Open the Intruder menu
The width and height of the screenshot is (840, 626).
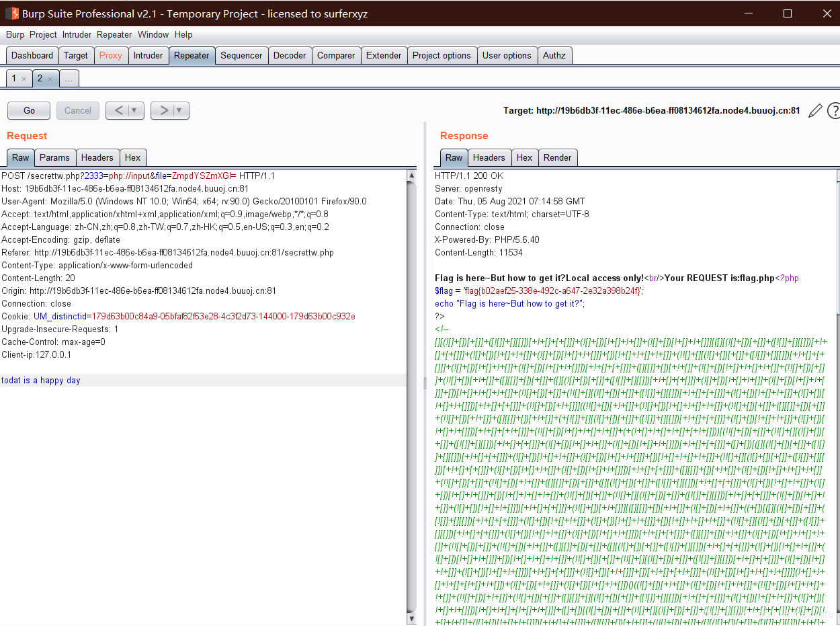click(77, 34)
